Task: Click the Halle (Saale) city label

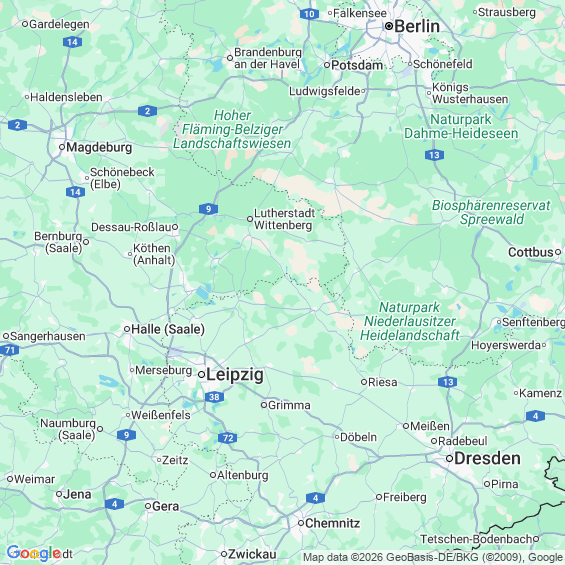Action: [x=168, y=329]
